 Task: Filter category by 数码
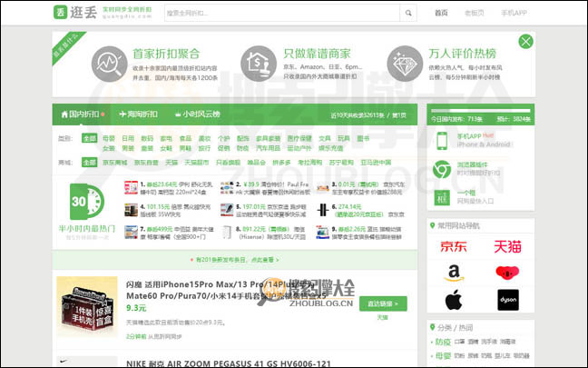click(147, 138)
